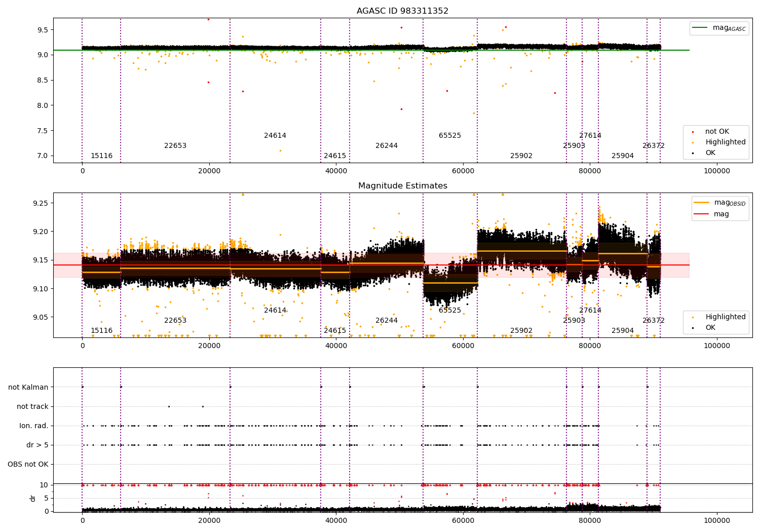
Task: Click the 60000 x-axis tick in middle plot
Action: [x=463, y=346]
